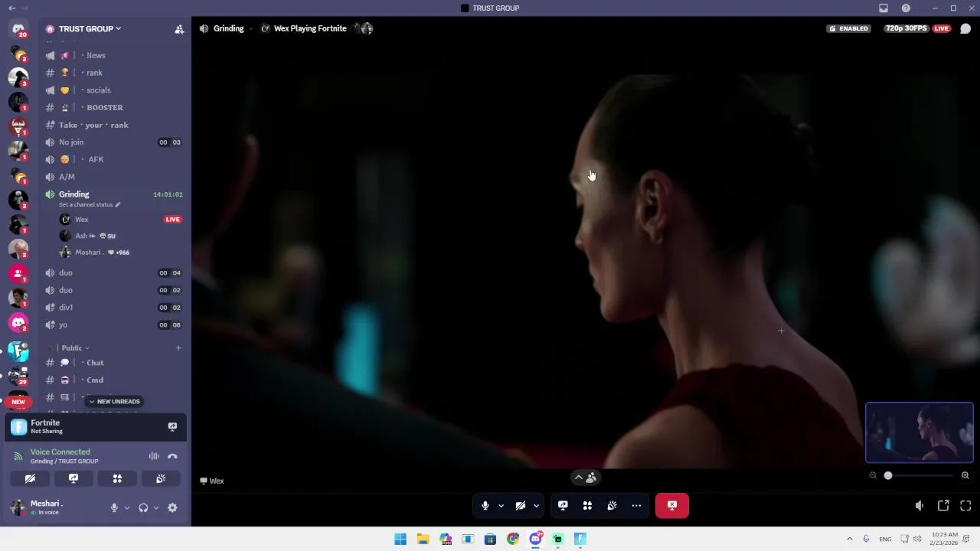Show hidden icons in system tray
Viewport: 980px width, 551px height.
click(849, 539)
